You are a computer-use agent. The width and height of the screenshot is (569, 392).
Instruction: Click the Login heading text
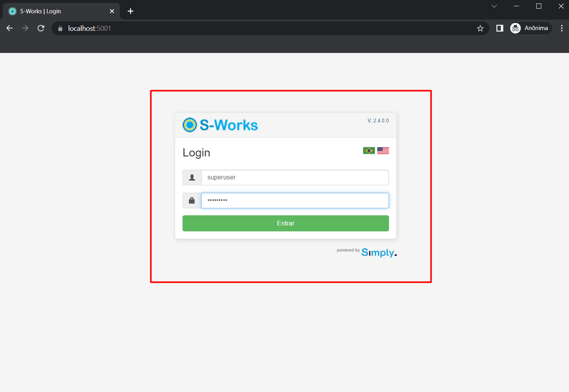196,153
